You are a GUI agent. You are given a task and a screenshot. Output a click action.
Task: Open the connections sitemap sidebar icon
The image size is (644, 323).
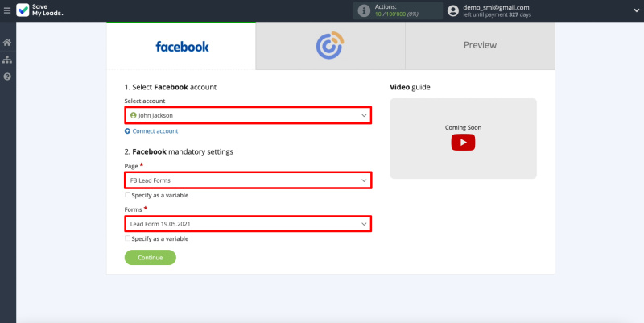(7, 60)
